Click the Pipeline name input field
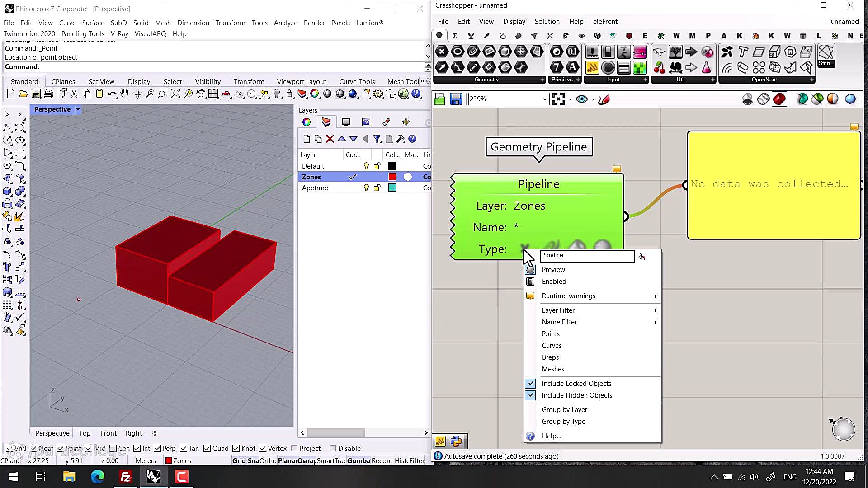The height and width of the screenshot is (488, 868). [x=587, y=256]
